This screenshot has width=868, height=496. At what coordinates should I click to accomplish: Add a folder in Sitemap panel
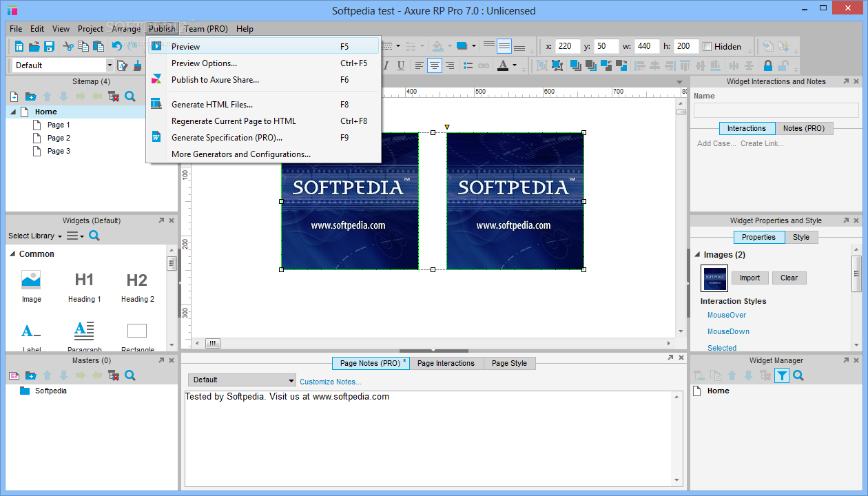(30, 96)
